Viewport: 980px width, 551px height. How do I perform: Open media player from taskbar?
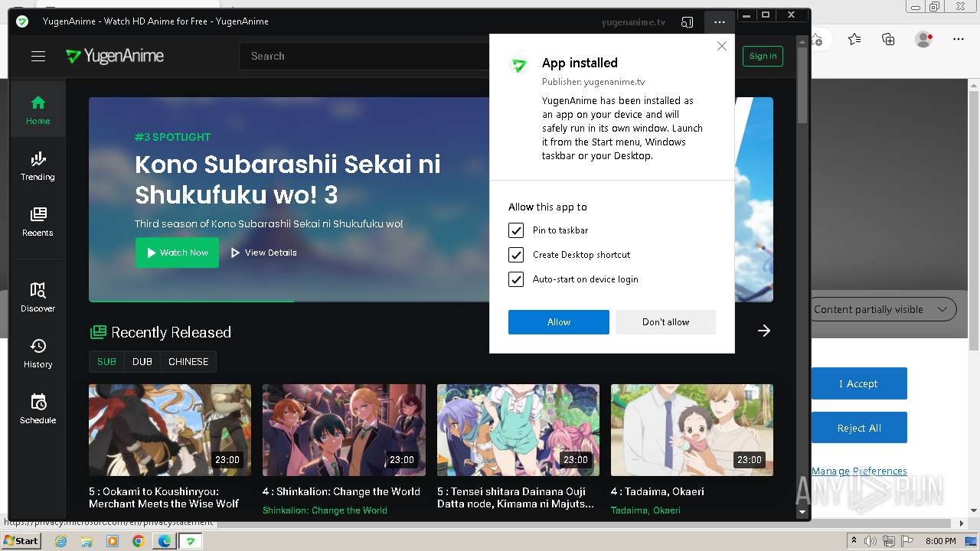pyautogui.click(x=113, y=541)
